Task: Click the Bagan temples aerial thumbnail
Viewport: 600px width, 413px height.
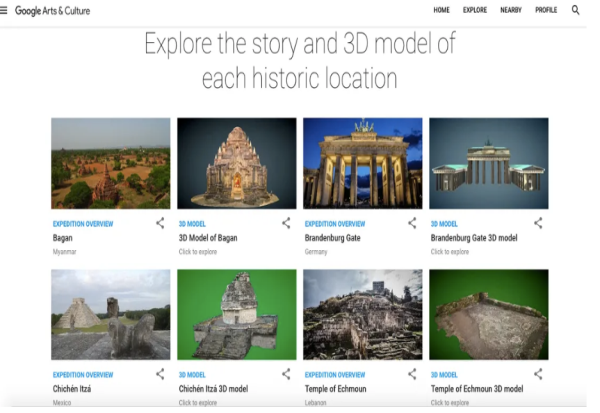Action: click(x=110, y=162)
